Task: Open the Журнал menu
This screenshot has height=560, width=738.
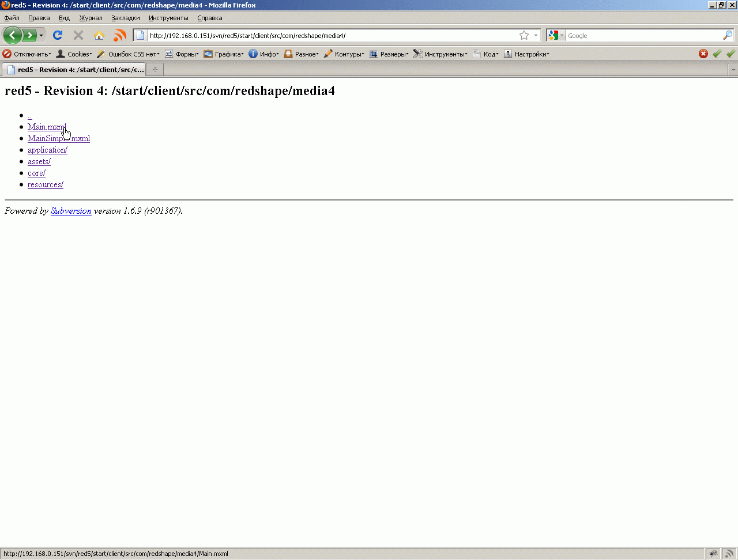Action: (91, 18)
